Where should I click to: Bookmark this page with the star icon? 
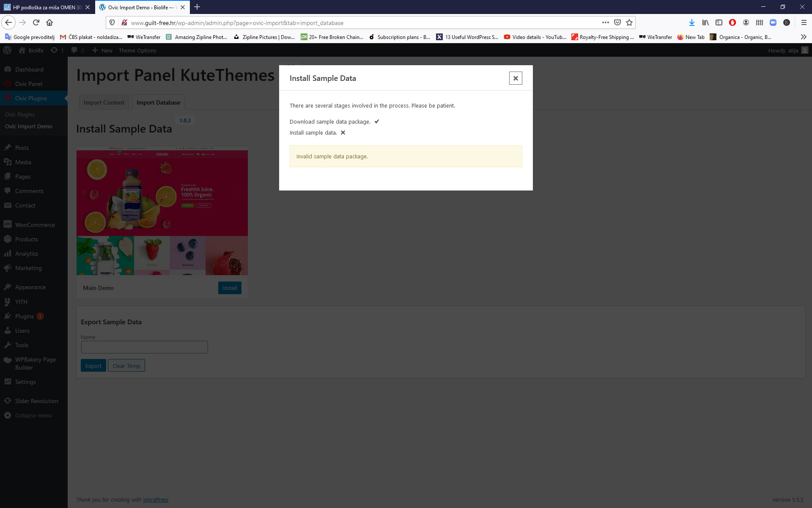point(629,22)
